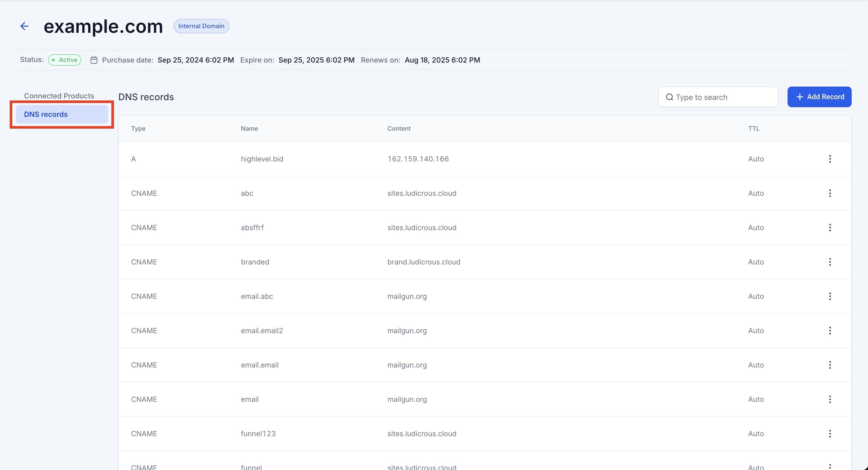
Task: Open actions menu for funnel123 record
Action: pyautogui.click(x=830, y=434)
